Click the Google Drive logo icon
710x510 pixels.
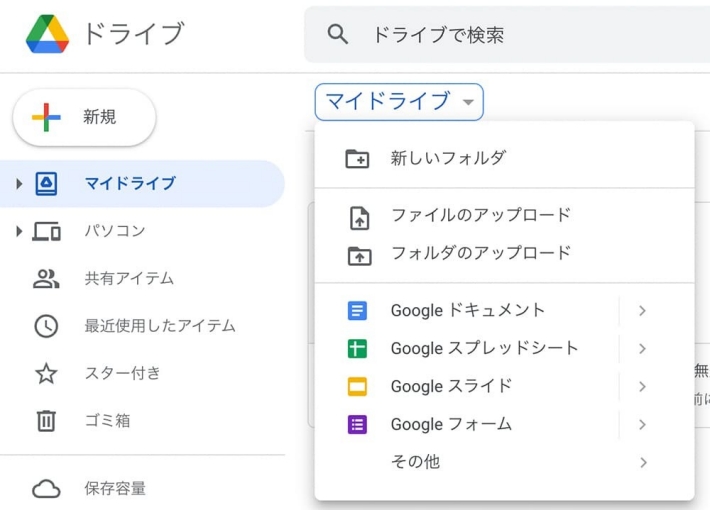[48, 34]
